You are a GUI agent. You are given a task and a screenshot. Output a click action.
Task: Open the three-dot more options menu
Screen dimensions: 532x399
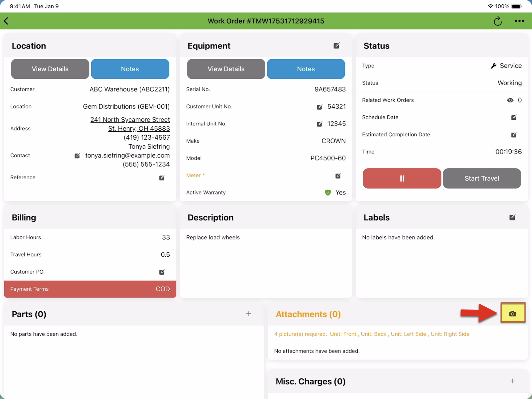[x=519, y=21]
